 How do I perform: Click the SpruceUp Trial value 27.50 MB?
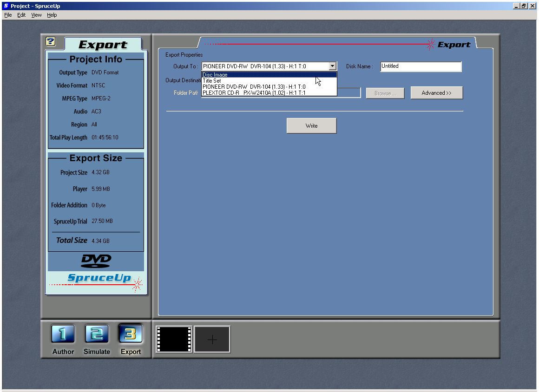[x=102, y=221]
